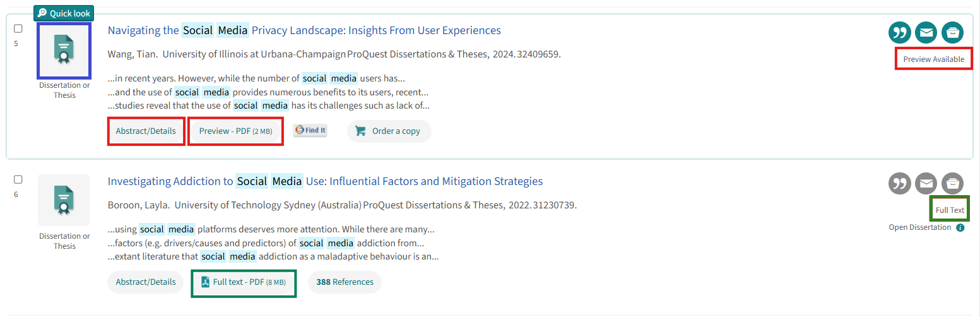This screenshot has height=317, width=980.
Task: Select the checkbox for result 5
Action: point(18,29)
